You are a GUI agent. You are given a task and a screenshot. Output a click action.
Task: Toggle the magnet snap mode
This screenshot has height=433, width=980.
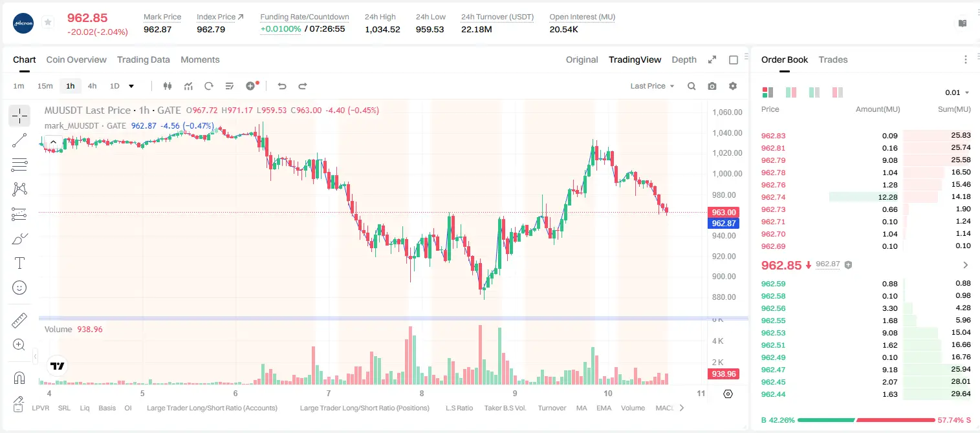[19, 378]
